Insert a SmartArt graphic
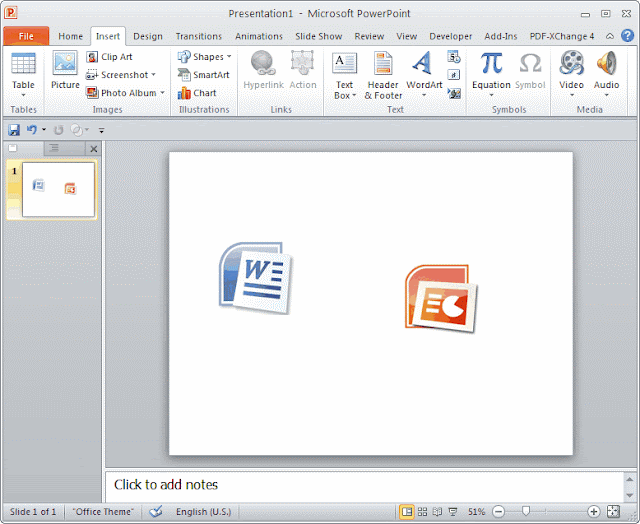Image resolution: width=640 pixels, height=524 pixels. 204,75
